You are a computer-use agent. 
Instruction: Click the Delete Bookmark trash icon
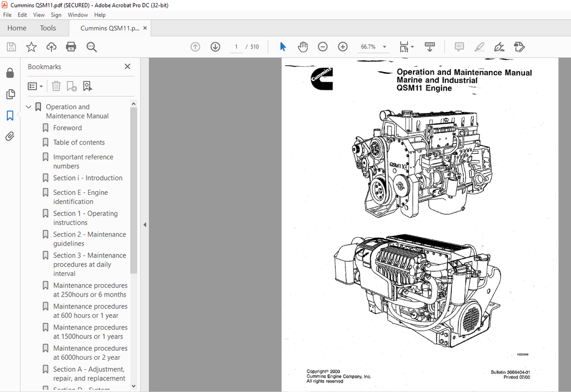pos(56,86)
